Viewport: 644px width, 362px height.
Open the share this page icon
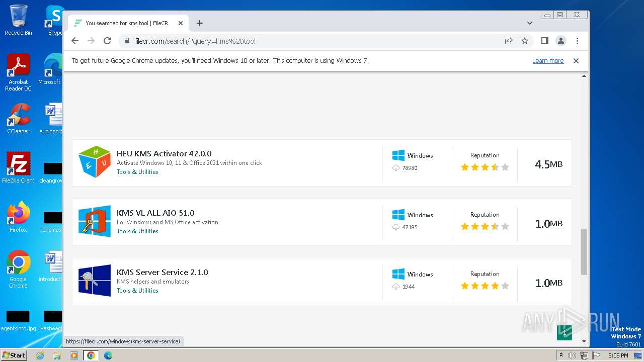pos(509,41)
